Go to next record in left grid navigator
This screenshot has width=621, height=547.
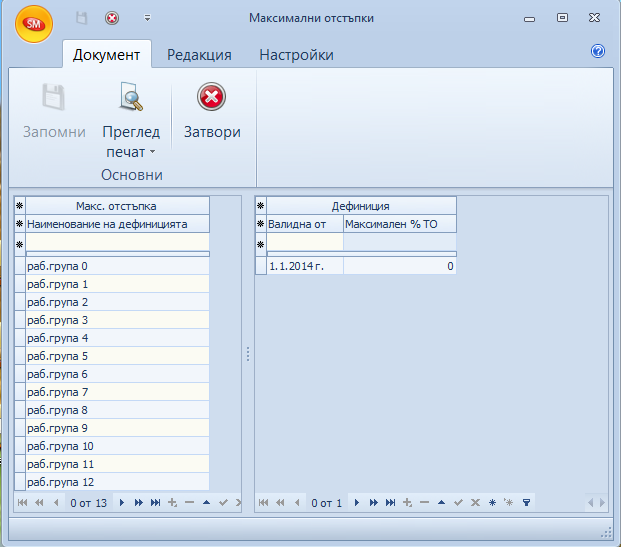[122, 503]
